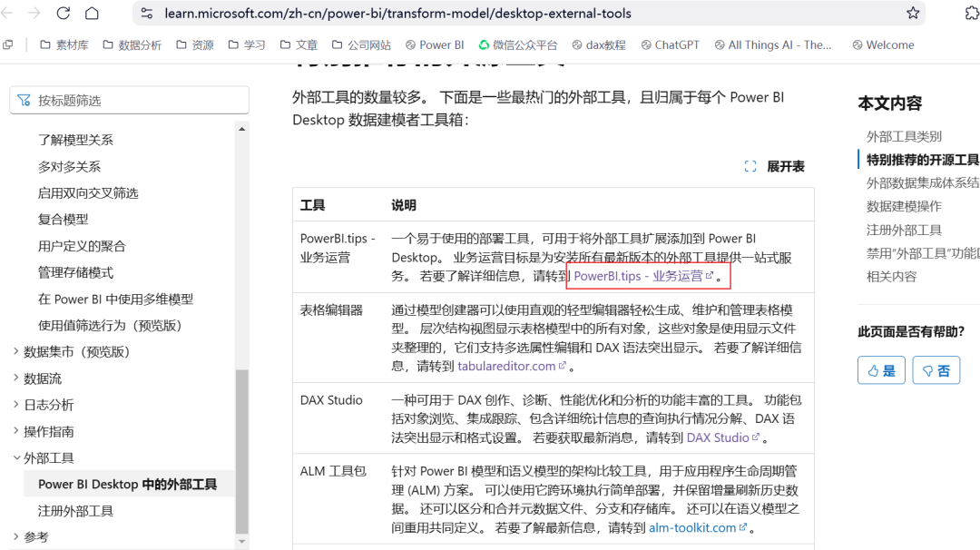Vote 是 for page helpfulness

[x=881, y=370]
